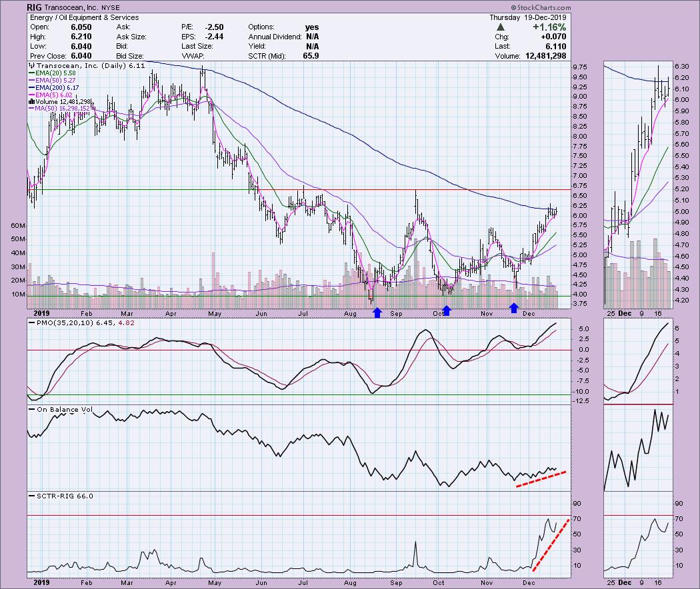Screen dimensions: 700x589
Task: Click the Low value 6.040
Action: (x=81, y=47)
